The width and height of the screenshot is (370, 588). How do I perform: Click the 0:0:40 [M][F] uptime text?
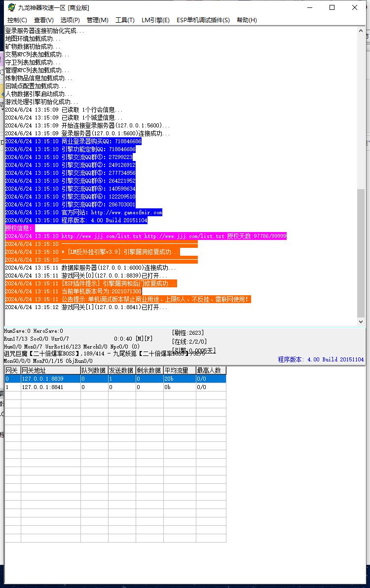point(134,339)
